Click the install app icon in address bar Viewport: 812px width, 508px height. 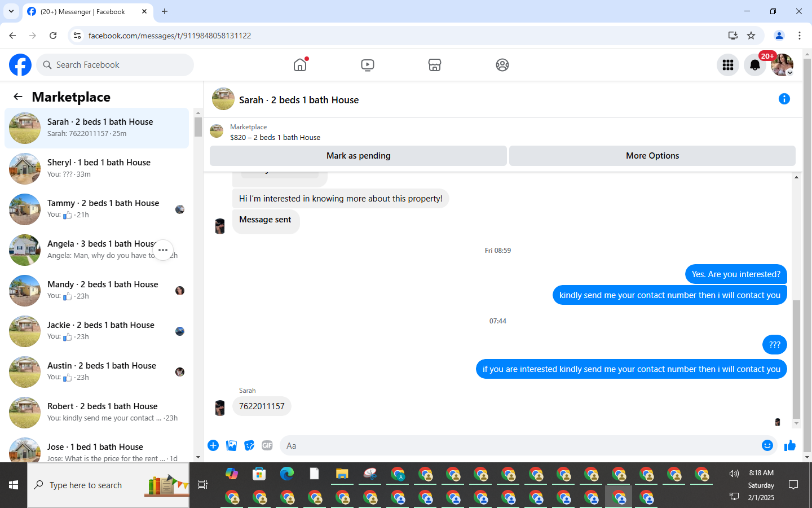pos(733,36)
